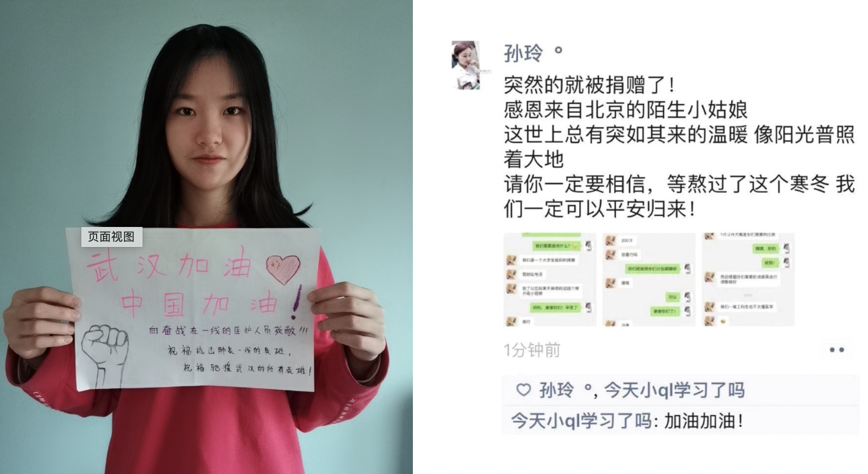Open the middle chat screenshot thumbnail
Image resolution: width=868 pixels, height=474 pixels.
[x=648, y=279]
